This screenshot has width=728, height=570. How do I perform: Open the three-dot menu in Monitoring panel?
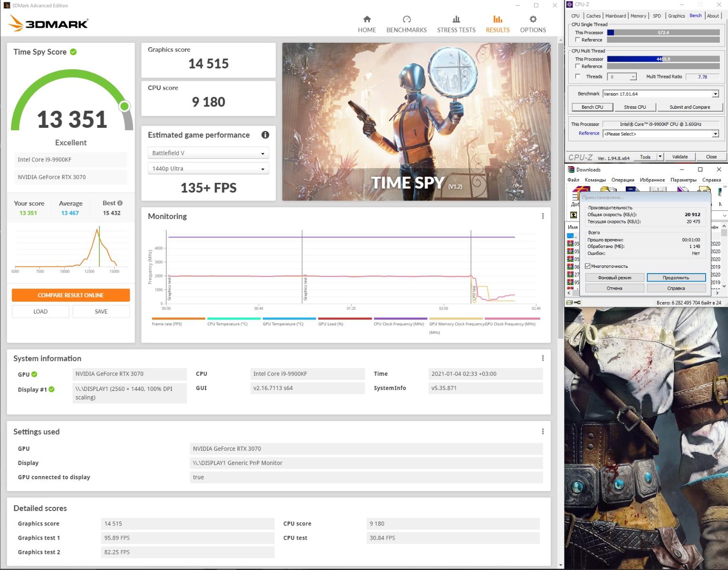tap(543, 216)
